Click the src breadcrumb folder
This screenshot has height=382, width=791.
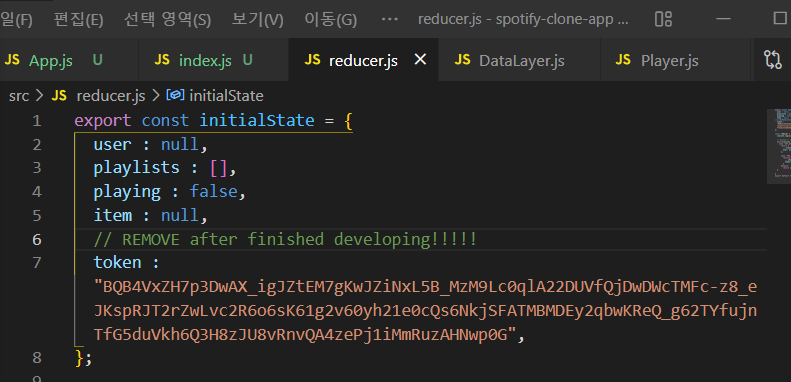(x=19, y=96)
